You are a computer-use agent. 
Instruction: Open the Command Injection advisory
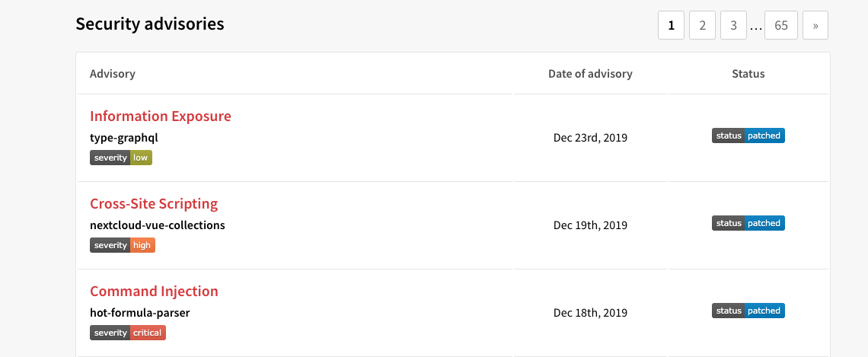point(154,292)
